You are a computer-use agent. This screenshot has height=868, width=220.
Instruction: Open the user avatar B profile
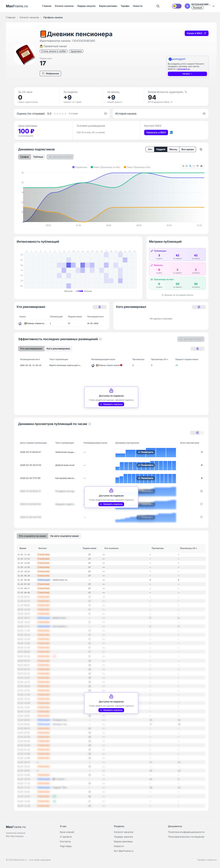(x=187, y=6)
